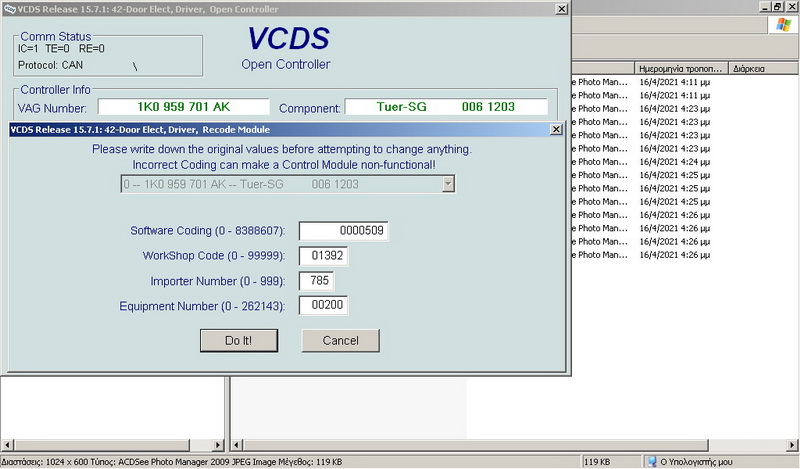This screenshot has height=469, width=800.
Task: Select the VAG Number field value
Action: tap(184, 107)
